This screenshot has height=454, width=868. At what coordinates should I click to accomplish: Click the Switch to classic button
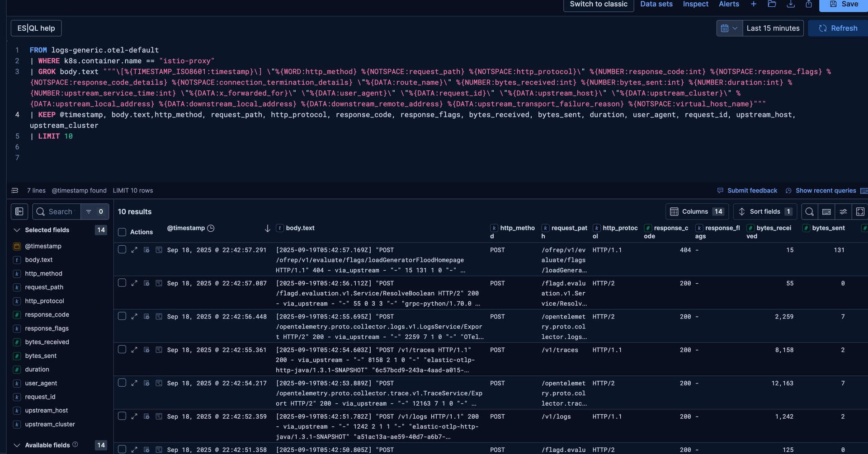599,5
